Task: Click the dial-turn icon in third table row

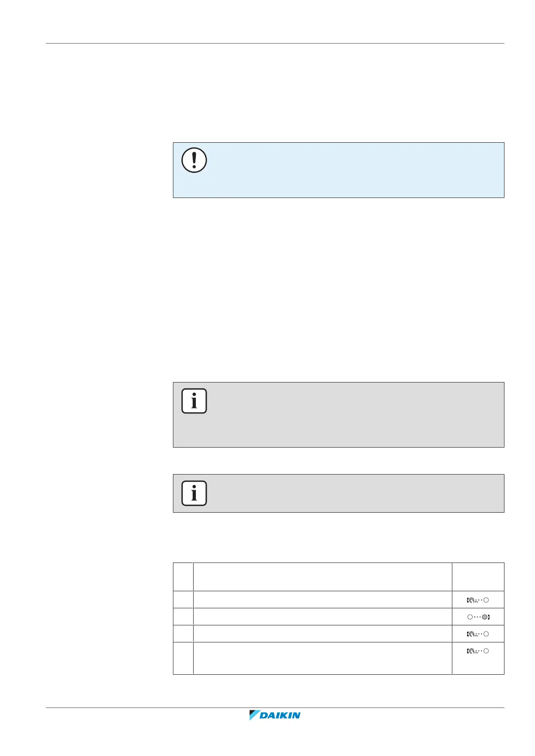Action: (x=478, y=634)
